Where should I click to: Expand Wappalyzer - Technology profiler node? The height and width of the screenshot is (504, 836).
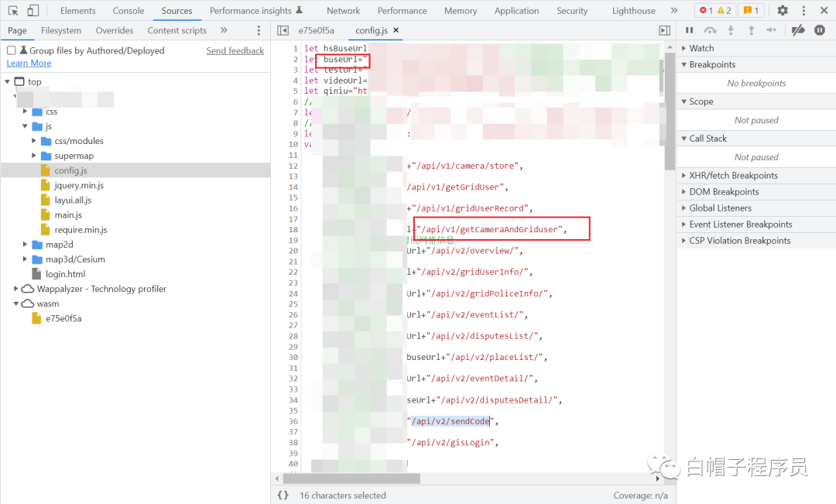(x=16, y=289)
